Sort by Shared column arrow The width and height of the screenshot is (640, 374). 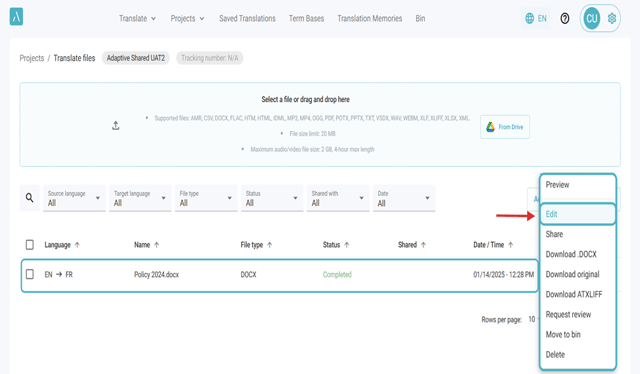click(x=423, y=245)
